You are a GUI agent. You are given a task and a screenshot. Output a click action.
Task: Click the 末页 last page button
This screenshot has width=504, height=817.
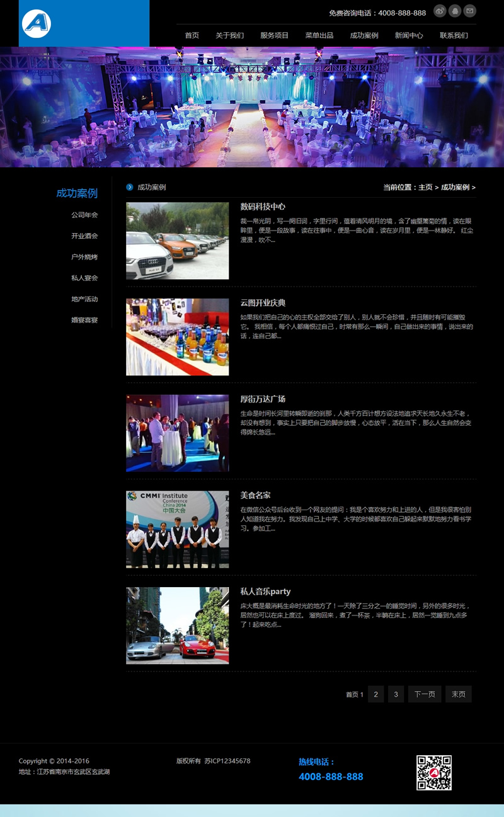tap(459, 694)
